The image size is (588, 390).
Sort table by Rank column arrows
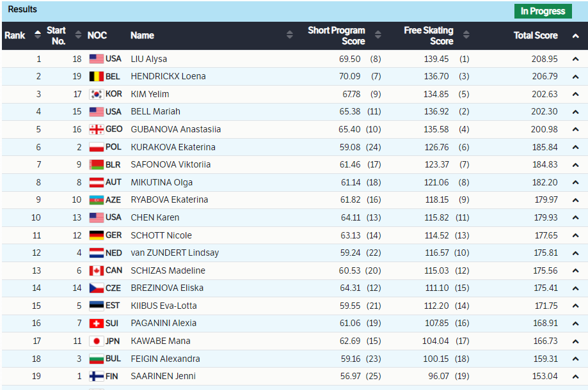(38, 35)
